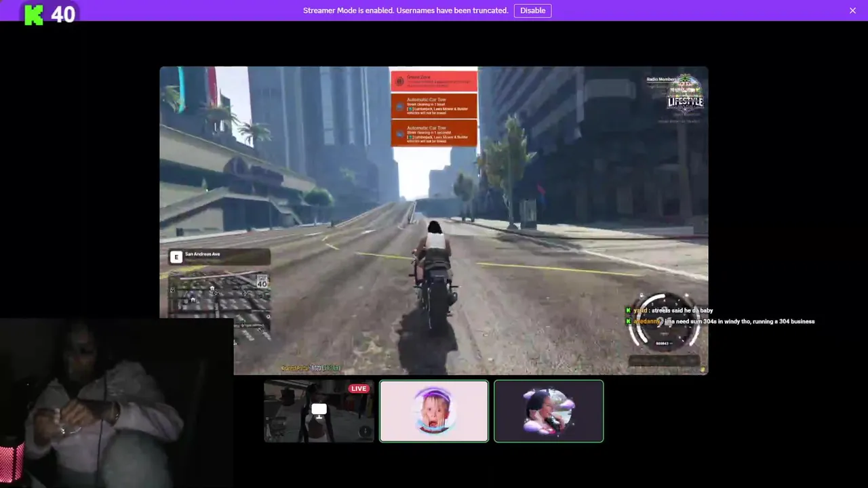Click the Disable streamer mode button
Image resolution: width=868 pixels, height=488 pixels.
click(532, 10)
